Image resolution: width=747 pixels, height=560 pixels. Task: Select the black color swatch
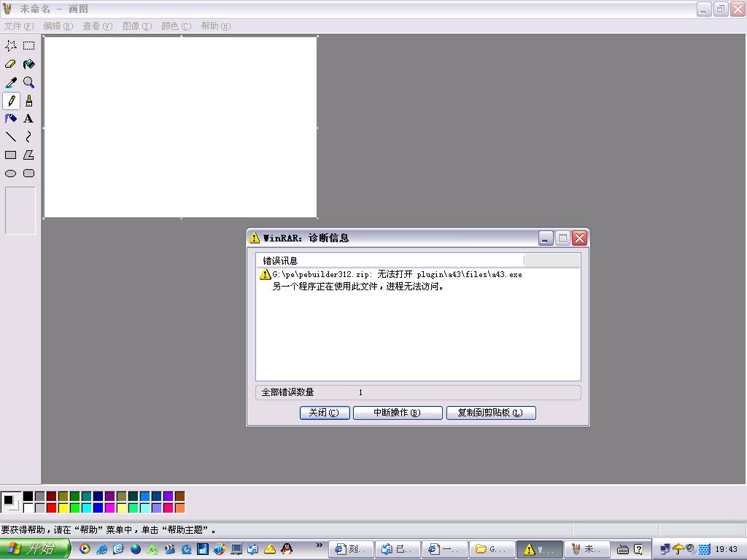click(x=28, y=496)
